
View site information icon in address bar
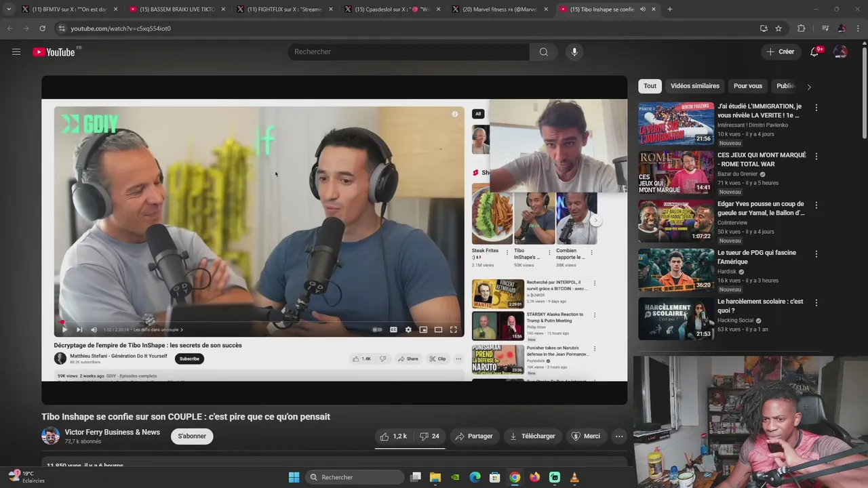pyautogui.click(x=62, y=28)
